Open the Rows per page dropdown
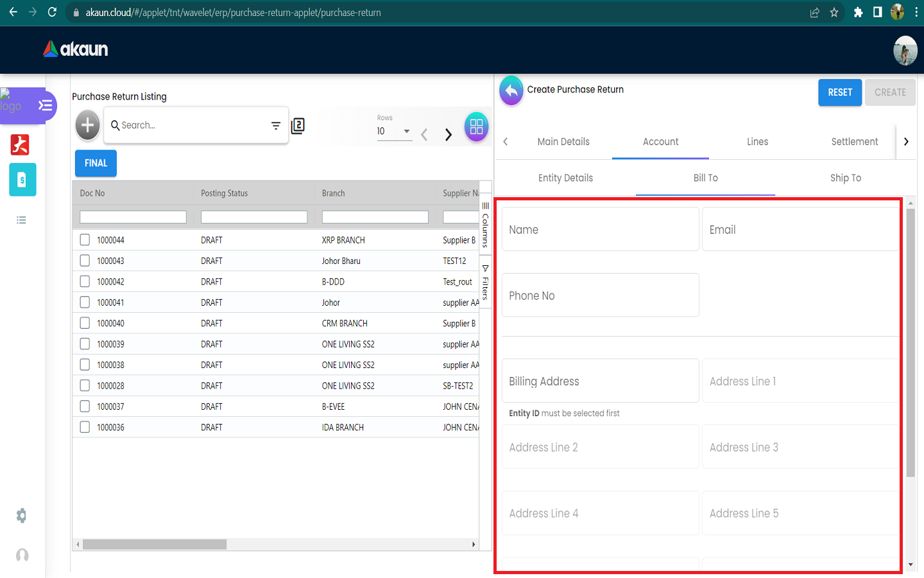This screenshot has width=924, height=578. (394, 131)
